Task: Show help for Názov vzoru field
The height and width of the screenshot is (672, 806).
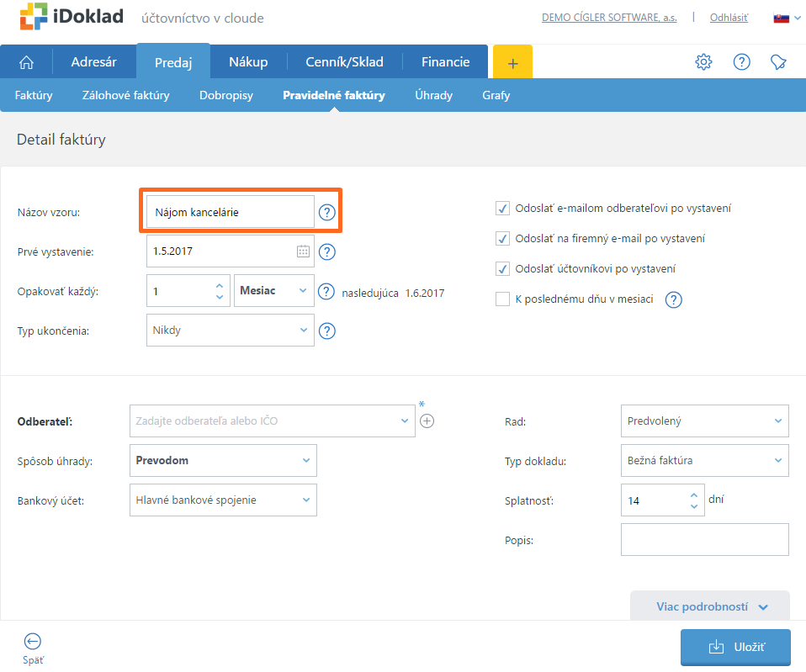Action: 327,213
